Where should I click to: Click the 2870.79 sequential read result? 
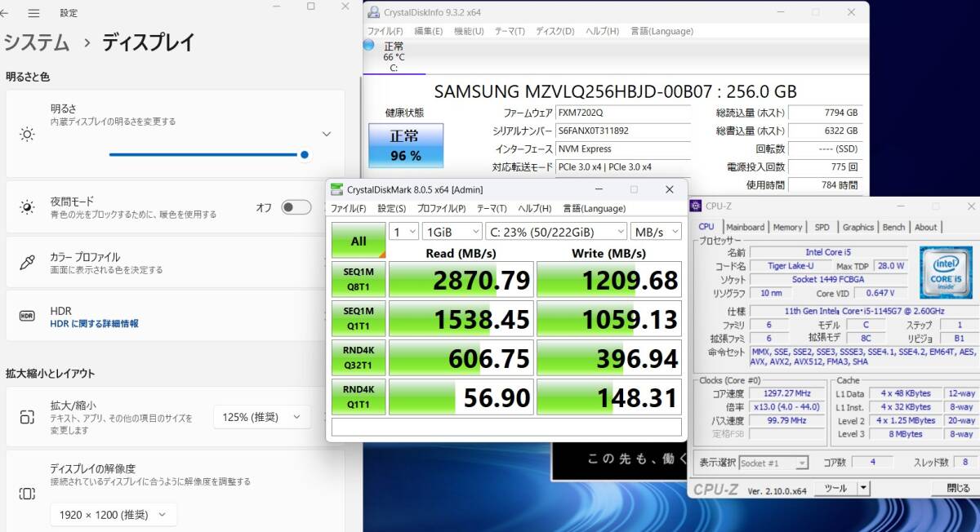[461, 279]
